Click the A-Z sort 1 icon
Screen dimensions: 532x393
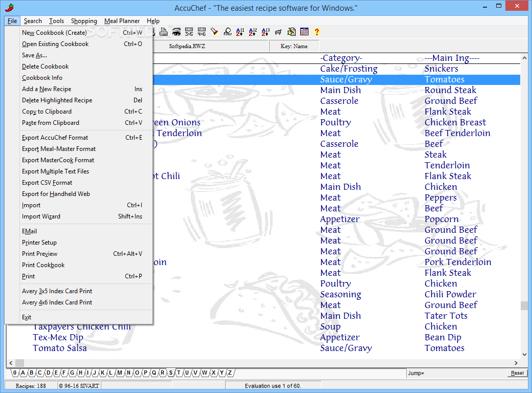pyautogui.click(x=240, y=32)
